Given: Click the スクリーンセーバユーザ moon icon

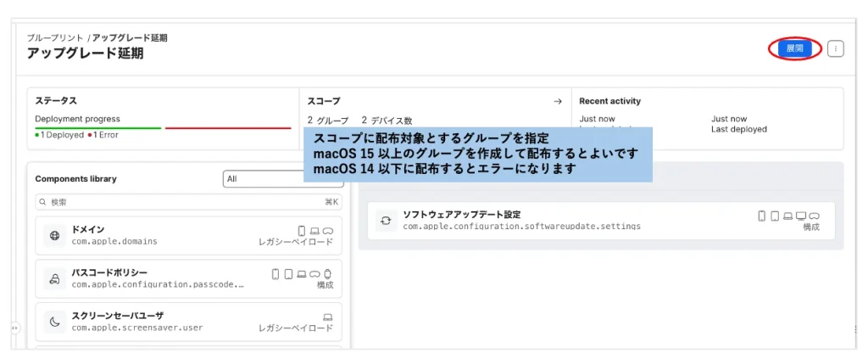Looking at the screenshot, I should coord(55,322).
